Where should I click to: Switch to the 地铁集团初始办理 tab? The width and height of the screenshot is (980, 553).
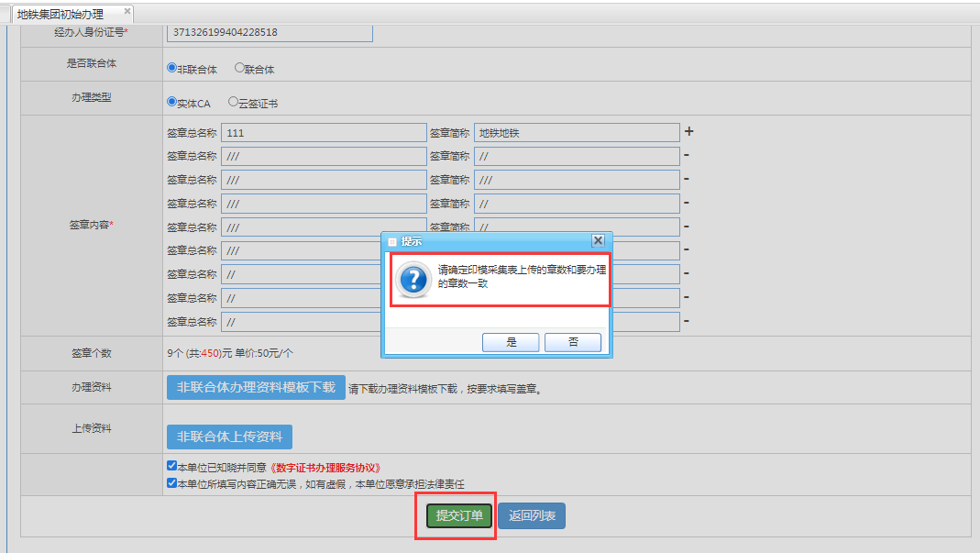tap(61, 14)
